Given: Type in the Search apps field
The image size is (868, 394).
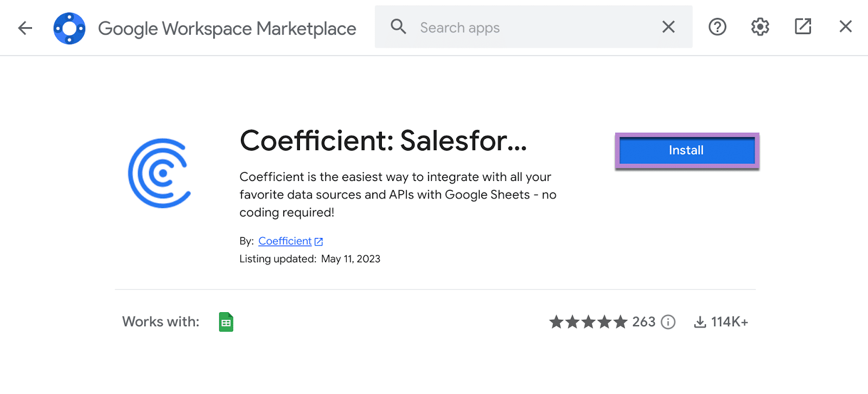Looking at the screenshot, I should (x=532, y=28).
